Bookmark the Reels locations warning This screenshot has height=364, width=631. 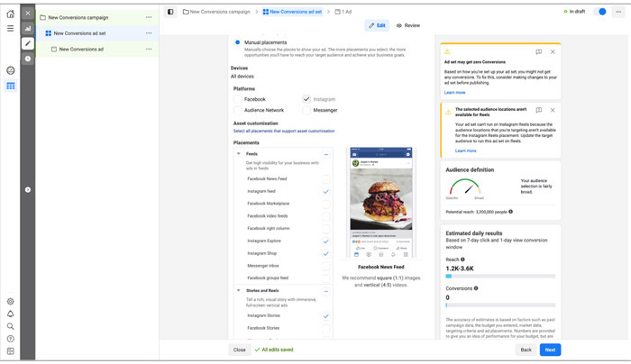[x=539, y=110]
